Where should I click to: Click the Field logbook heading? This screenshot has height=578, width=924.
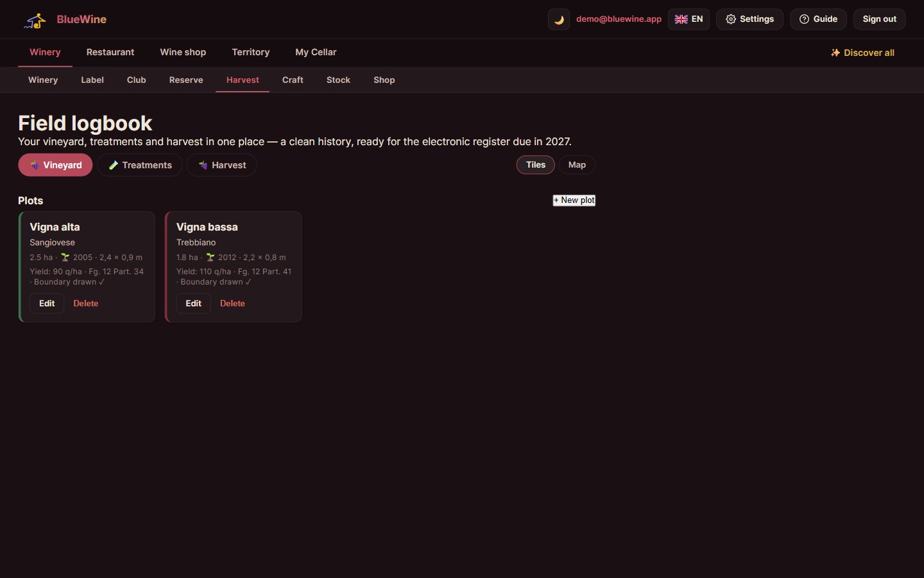pos(85,123)
